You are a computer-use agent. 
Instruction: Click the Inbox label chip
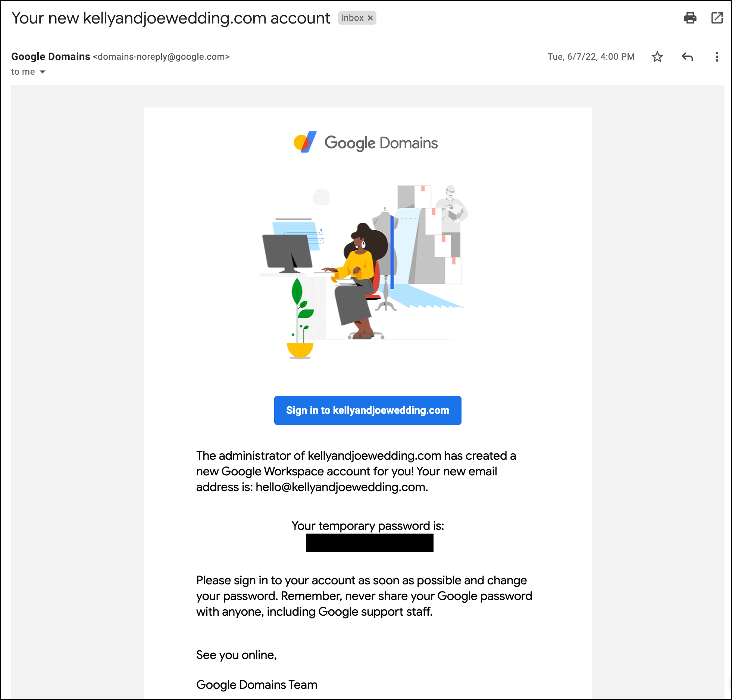[x=352, y=18]
